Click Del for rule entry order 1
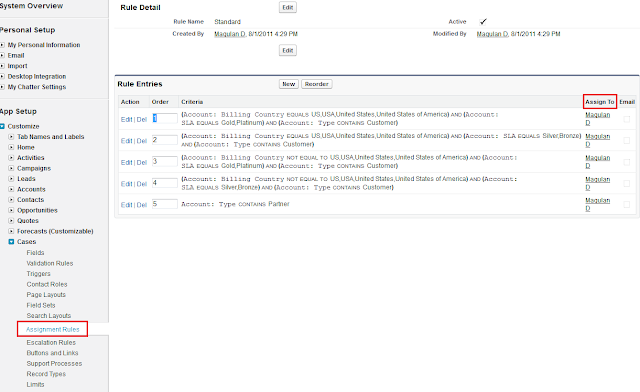The height and width of the screenshot is (392, 640). click(142, 119)
